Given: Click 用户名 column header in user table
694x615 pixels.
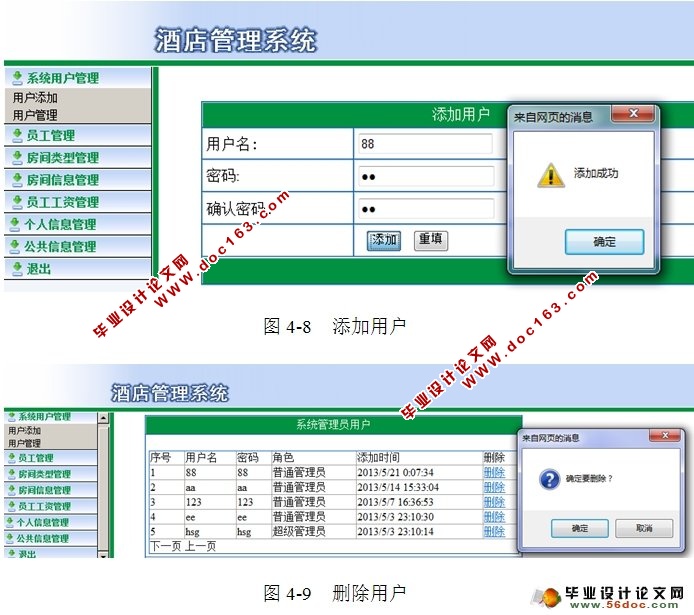Looking at the screenshot, I should pos(201,457).
